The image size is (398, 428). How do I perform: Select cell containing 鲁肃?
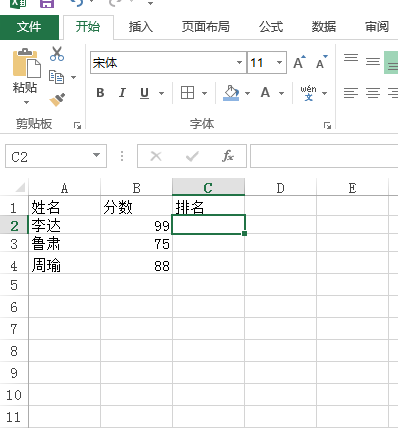64,243
